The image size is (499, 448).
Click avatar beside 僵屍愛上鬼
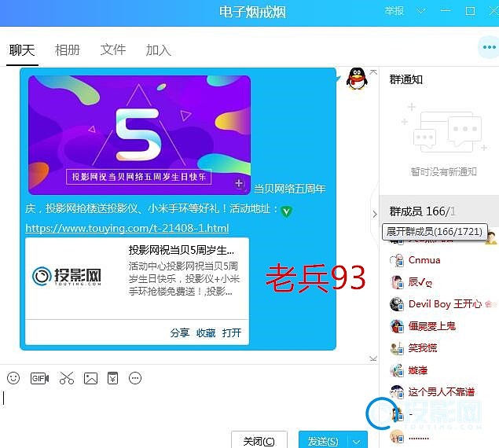coord(397,326)
